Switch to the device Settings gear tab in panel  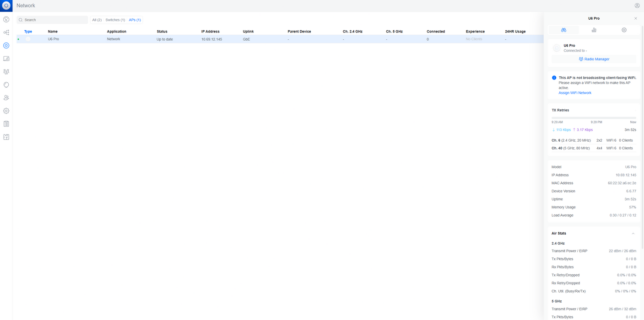tap(624, 30)
